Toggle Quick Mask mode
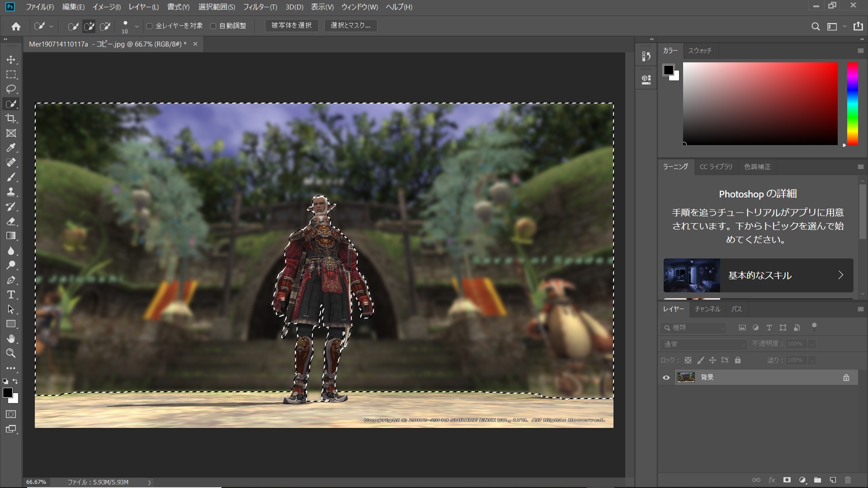 pos(11,414)
